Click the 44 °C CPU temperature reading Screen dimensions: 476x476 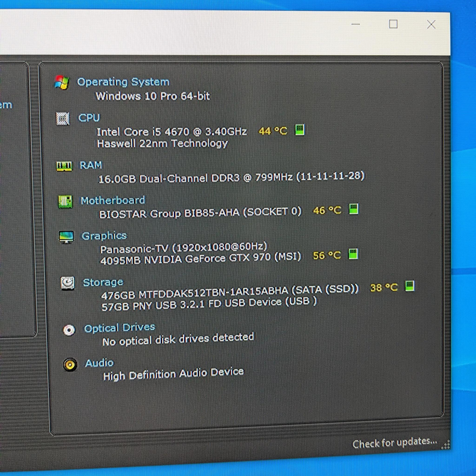point(273,131)
